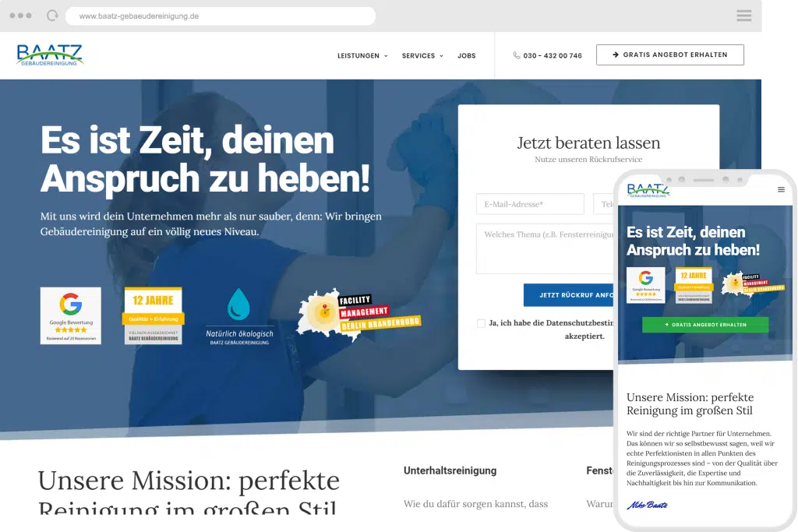Expand the LEISTUNGEN dropdown chevron

point(386,55)
